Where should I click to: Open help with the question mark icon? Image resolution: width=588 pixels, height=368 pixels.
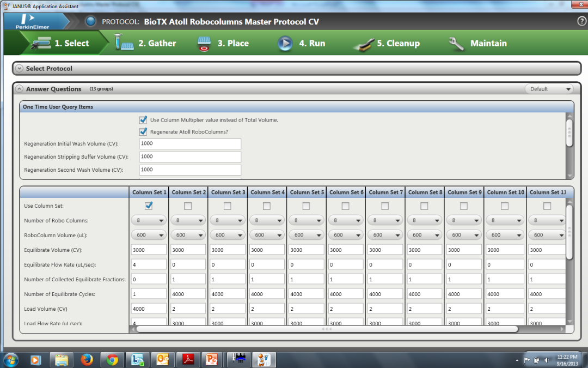pyautogui.click(x=581, y=21)
